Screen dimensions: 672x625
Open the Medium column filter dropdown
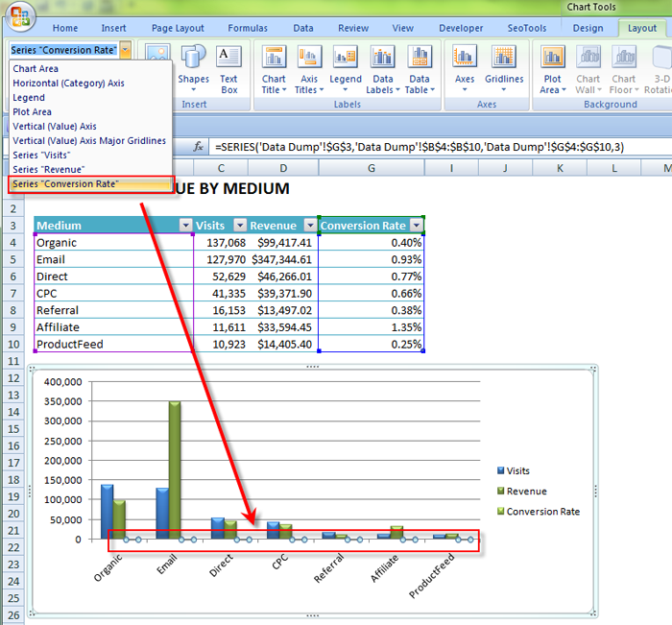[x=185, y=225]
